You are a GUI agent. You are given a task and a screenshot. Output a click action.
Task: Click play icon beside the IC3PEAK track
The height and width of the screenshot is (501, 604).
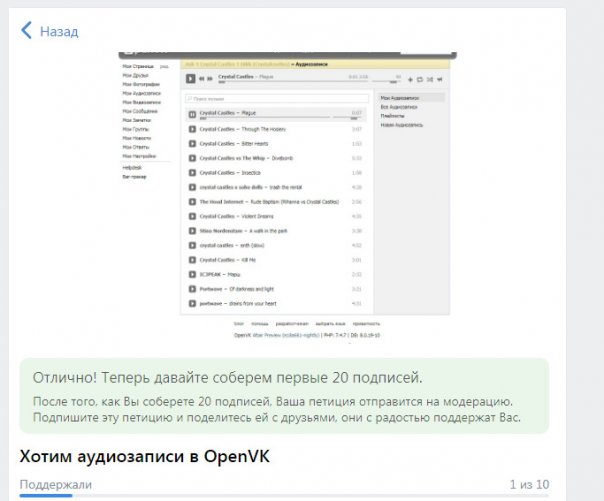192,275
